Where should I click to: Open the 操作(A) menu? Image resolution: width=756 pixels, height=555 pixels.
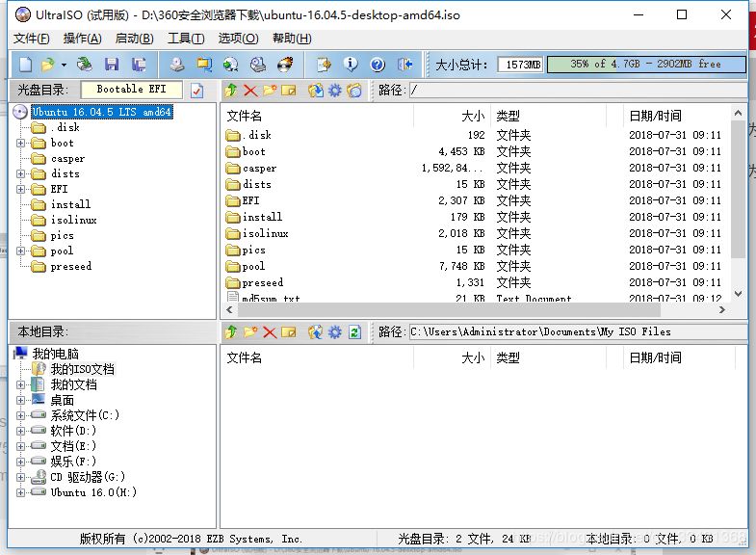[83, 39]
